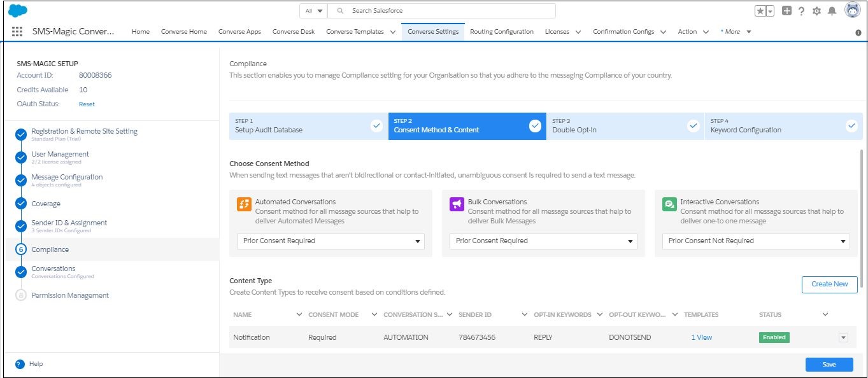This screenshot has width=868, height=378.
Task: Click the Help link text
Action: pyautogui.click(x=36, y=364)
